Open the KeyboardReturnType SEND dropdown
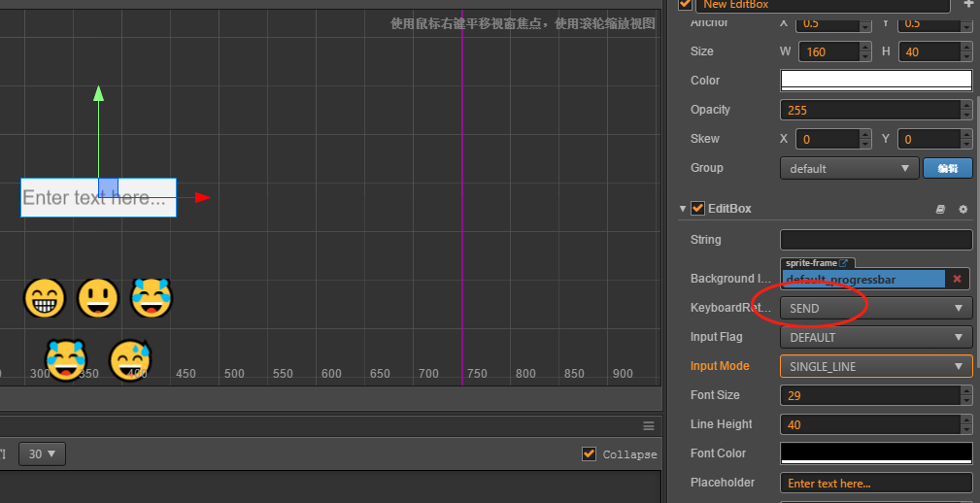980x503 pixels. (876, 308)
